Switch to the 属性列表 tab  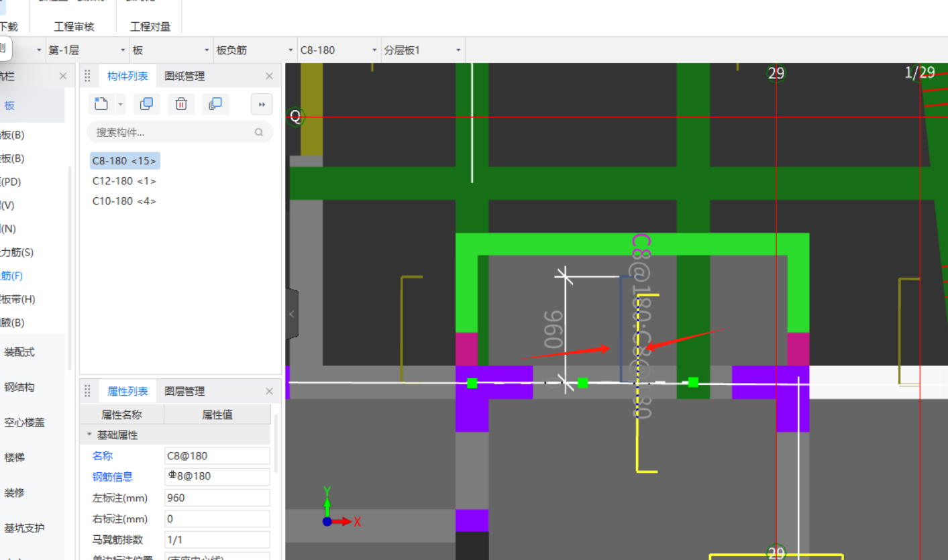click(x=127, y=391)
